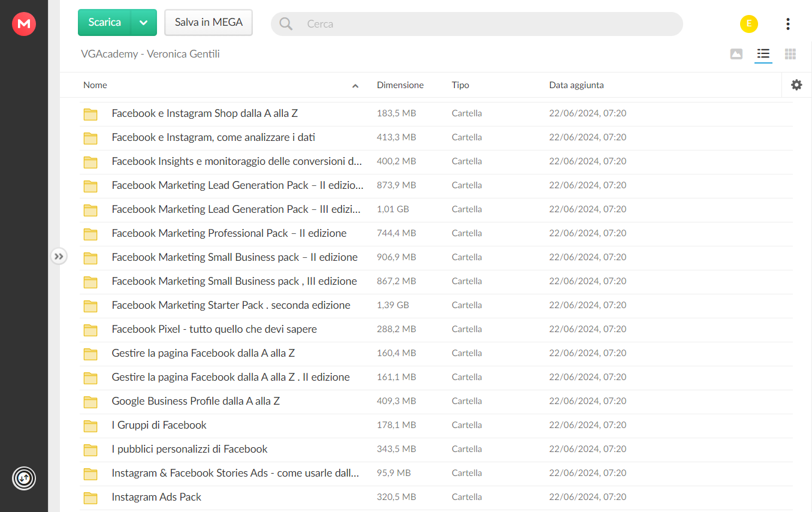Open column settings gear icon
Image resolution: width=812 pixels, height=512 pixels.
point(796,85)
